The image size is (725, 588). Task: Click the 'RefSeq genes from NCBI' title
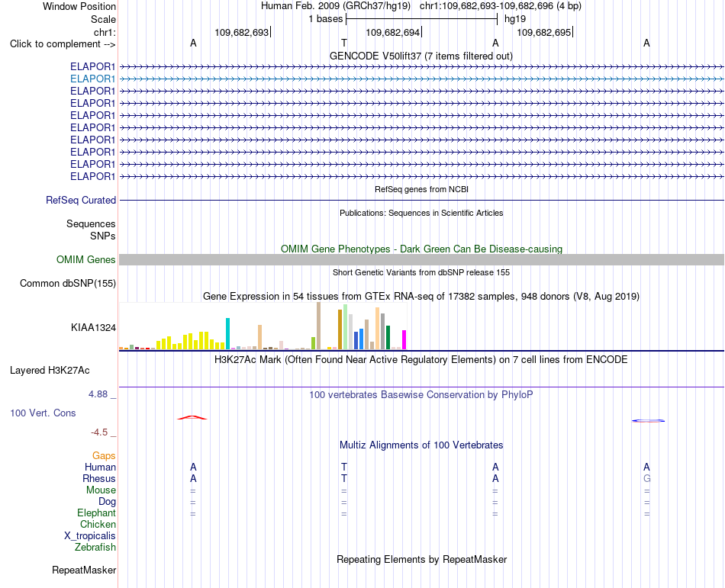[x=422, y=189]
